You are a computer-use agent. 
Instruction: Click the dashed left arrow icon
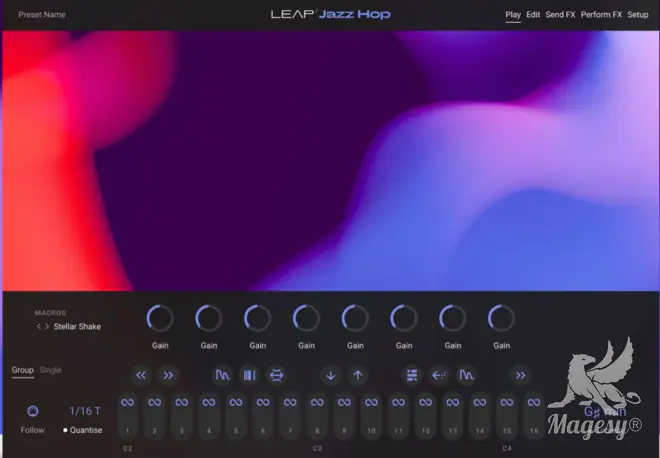click(439, 375)
